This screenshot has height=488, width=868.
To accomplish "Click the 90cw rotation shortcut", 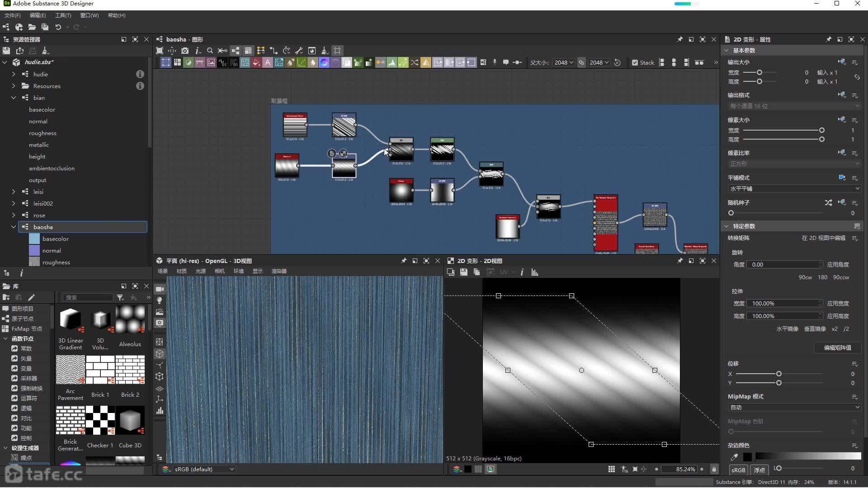I will tap(805, 277).
